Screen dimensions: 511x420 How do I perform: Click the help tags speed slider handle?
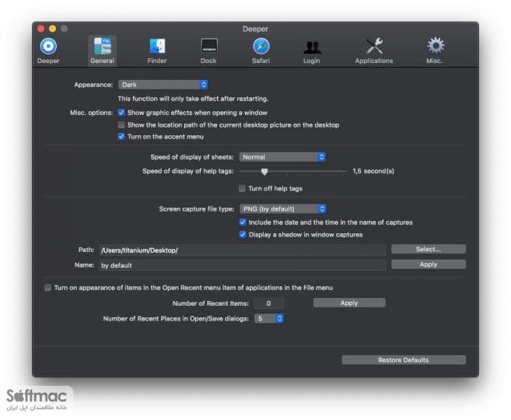point(264,172)
